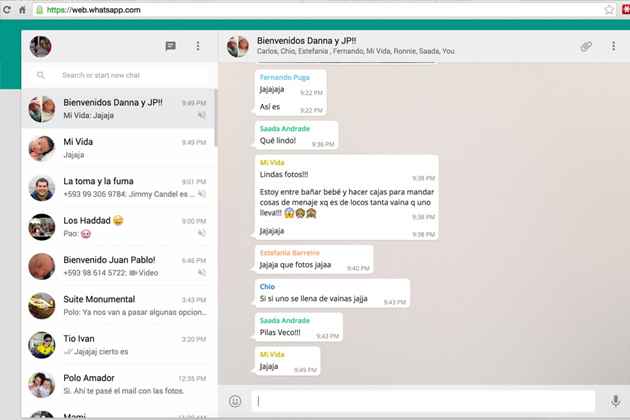The height and width of the screenshot is (420, 630).
Task: Click the attach paperclip icon
Action: coord(586,46)
